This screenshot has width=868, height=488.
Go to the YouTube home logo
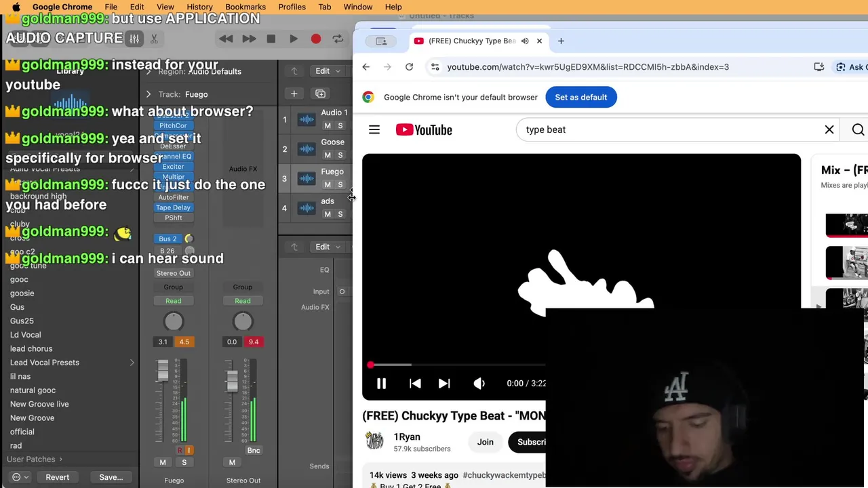coord(424,129)
